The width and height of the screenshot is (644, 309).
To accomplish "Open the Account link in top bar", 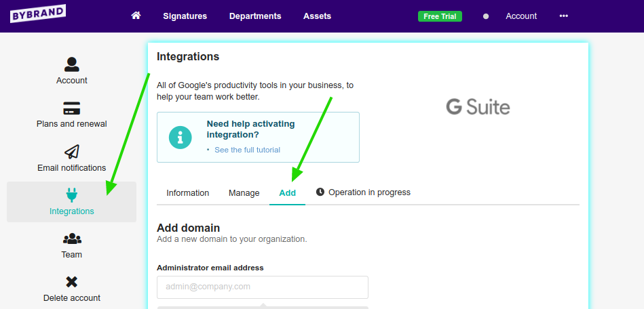I will [x=521, y=16].
